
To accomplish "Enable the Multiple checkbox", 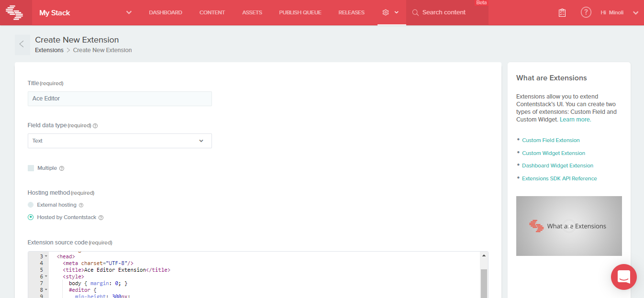I will click(31, 168).
